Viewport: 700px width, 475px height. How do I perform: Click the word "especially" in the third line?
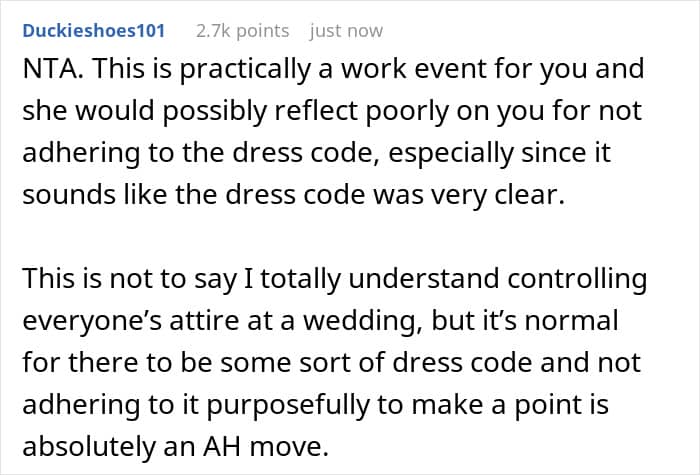[451, 153]
